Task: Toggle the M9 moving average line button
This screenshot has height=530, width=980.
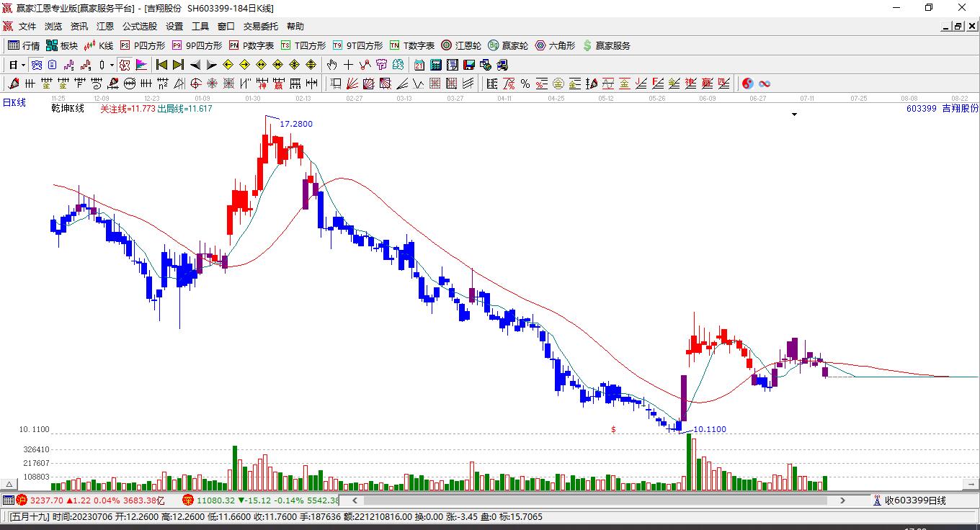Action: point(85,65)
